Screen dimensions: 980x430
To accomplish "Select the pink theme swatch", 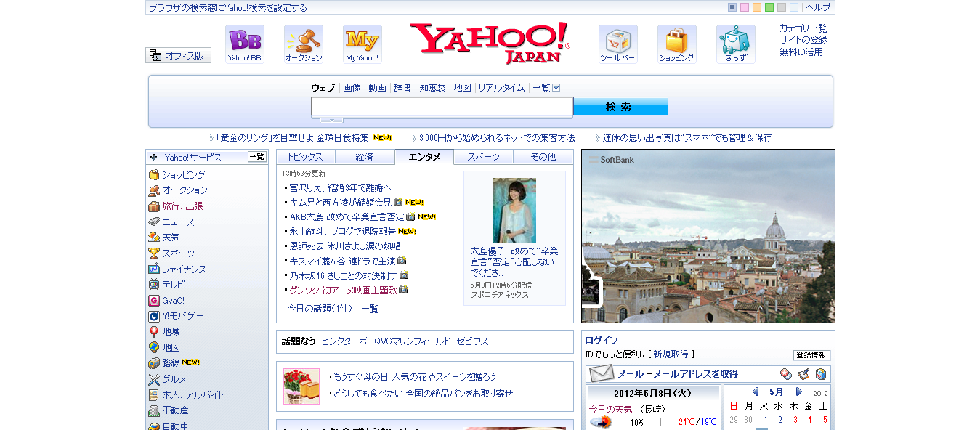I will pos(745,7).
